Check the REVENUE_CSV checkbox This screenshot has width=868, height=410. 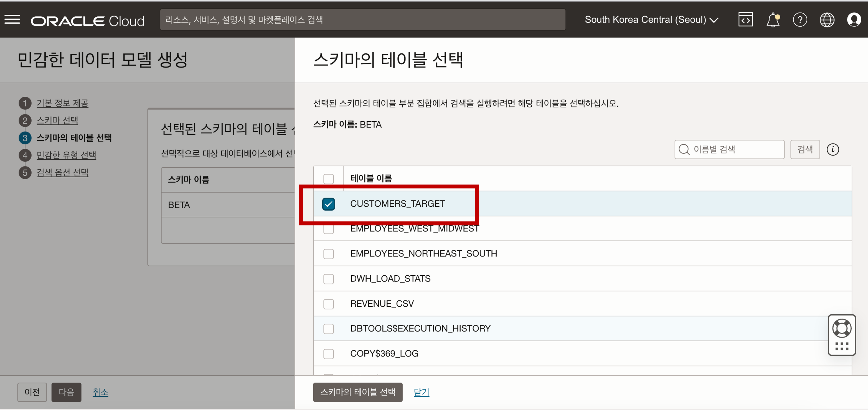(x=329, y=304)
